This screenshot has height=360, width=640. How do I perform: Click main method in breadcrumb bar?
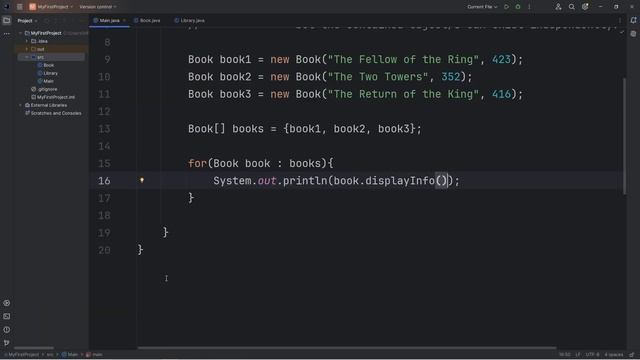pyautogui.click(x=94, y=355)
